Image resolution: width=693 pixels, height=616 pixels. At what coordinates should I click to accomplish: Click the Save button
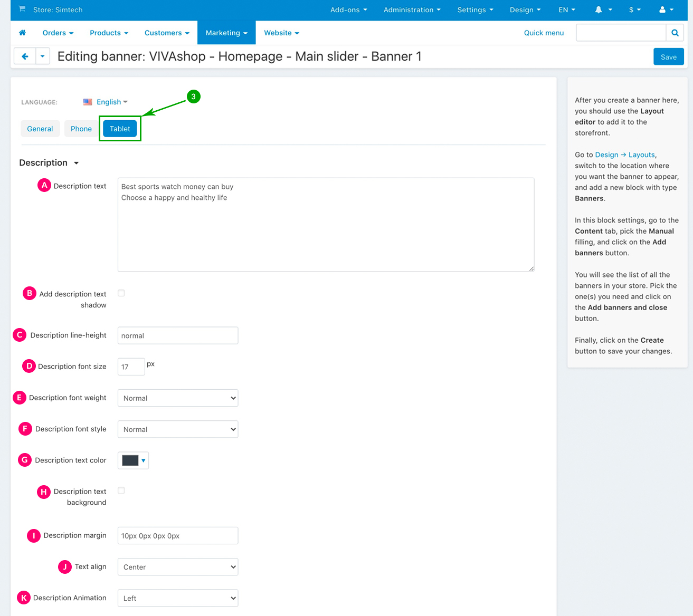point(668,57)
